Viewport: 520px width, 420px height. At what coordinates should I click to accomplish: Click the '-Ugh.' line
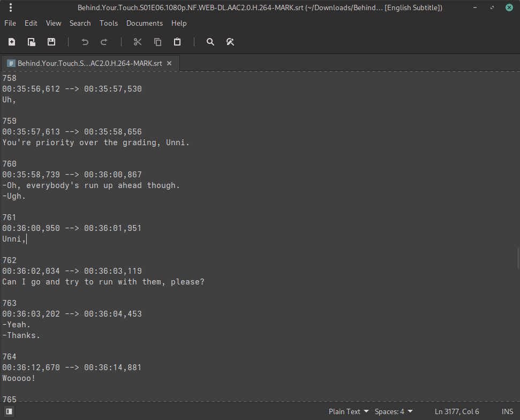tap(13, 196)
